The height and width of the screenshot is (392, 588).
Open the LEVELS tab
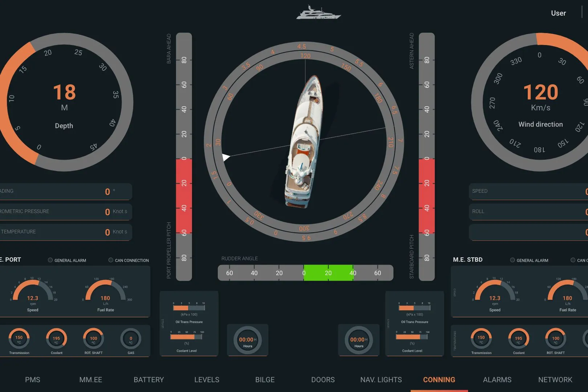207,380
